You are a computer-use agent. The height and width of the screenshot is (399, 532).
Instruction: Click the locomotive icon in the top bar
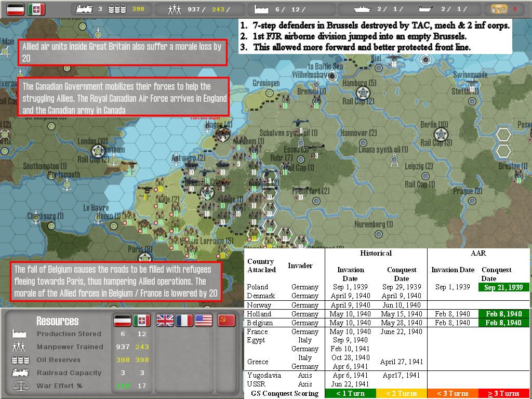(x=85, y=9)
